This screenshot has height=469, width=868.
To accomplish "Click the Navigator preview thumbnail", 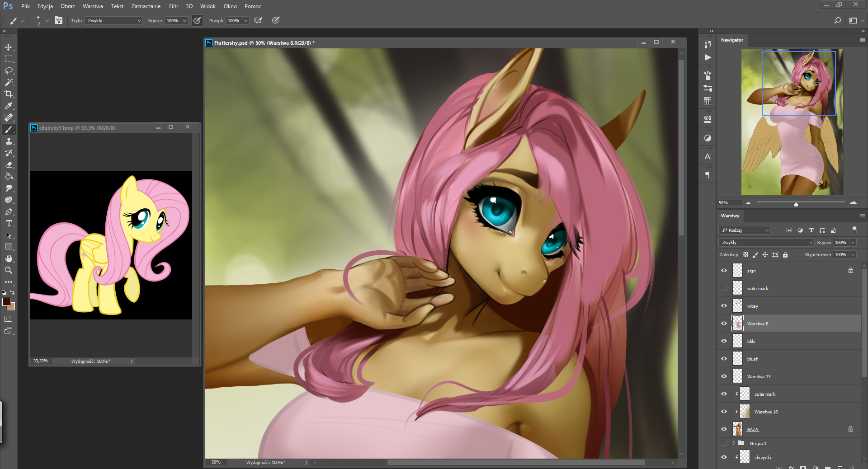I will click(x=792, y=122).
